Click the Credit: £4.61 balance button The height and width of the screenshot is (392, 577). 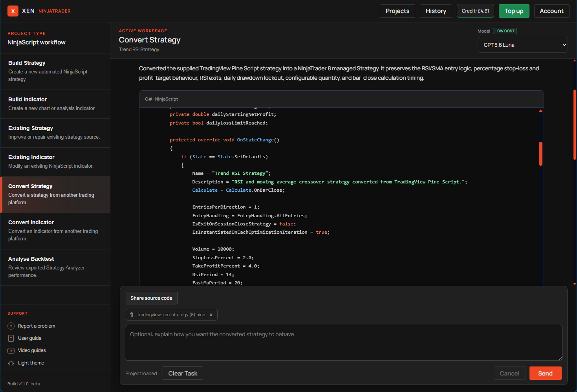(x=475, y=11)
